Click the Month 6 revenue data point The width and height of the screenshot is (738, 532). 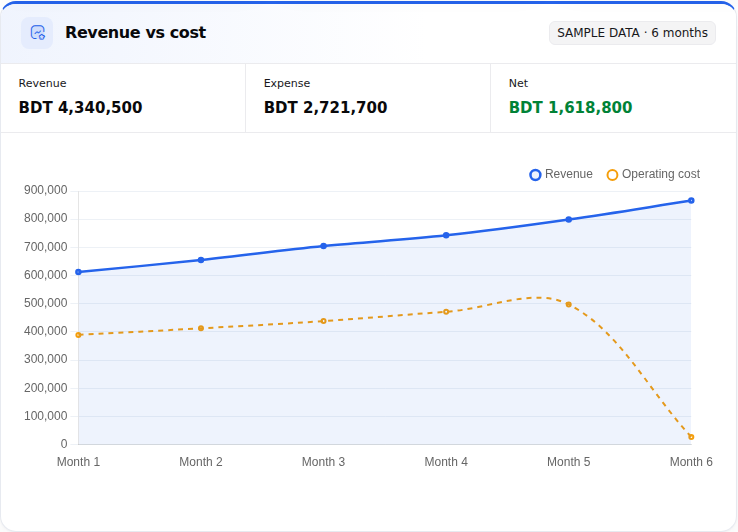click(691, 201)
